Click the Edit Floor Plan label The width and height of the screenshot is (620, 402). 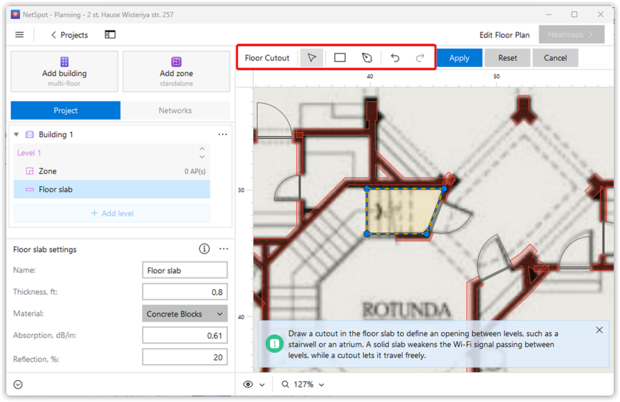[x=504, y=35]
